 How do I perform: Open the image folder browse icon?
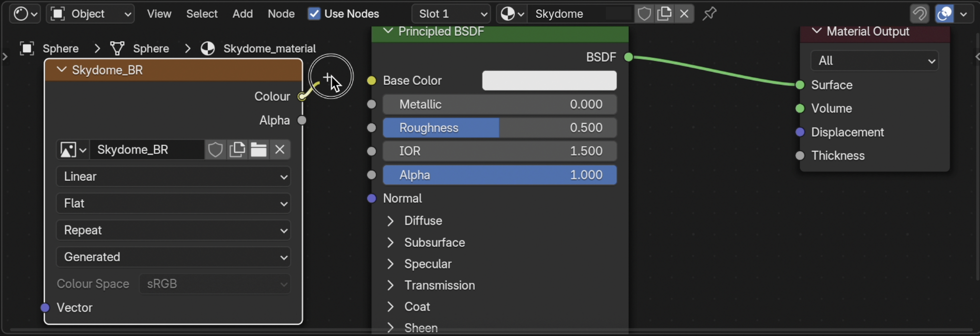point(258,150)
